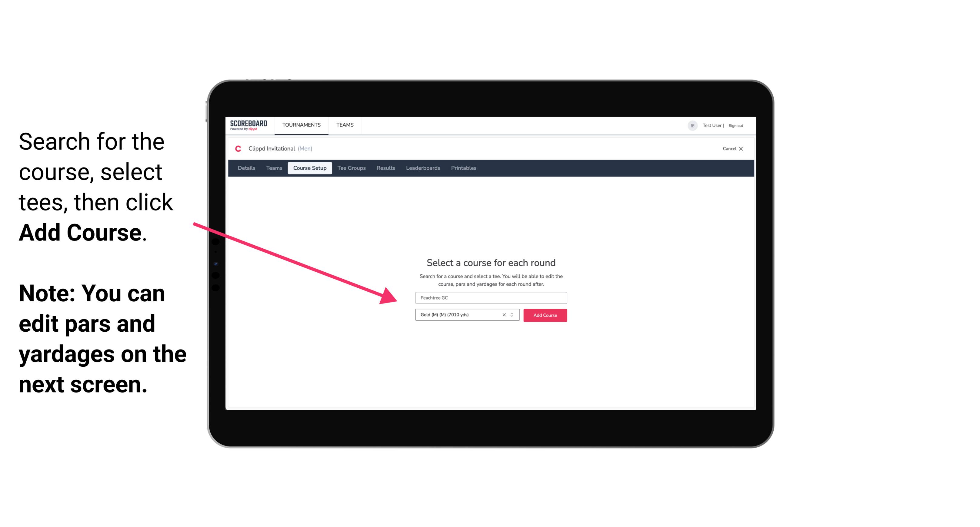Navigate to the Results tab
This screenshot has height=527, width=980.
click(x=385, y=168)
